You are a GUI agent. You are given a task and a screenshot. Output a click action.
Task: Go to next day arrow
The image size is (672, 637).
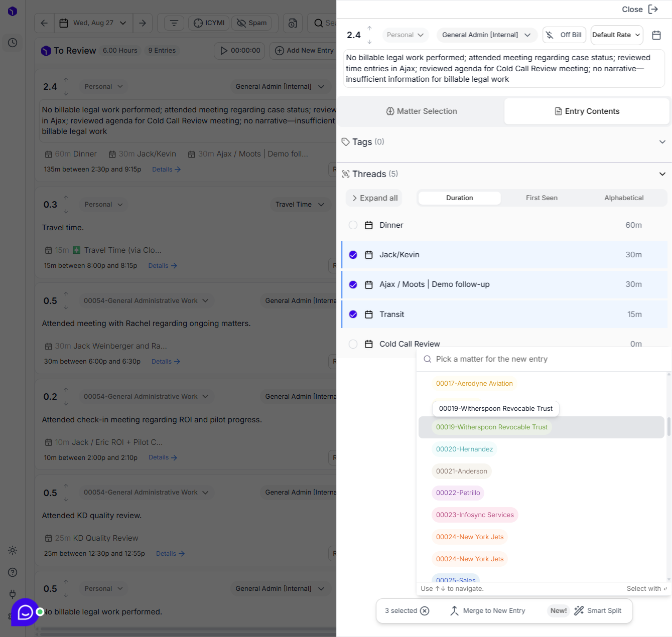coord(143,23)
